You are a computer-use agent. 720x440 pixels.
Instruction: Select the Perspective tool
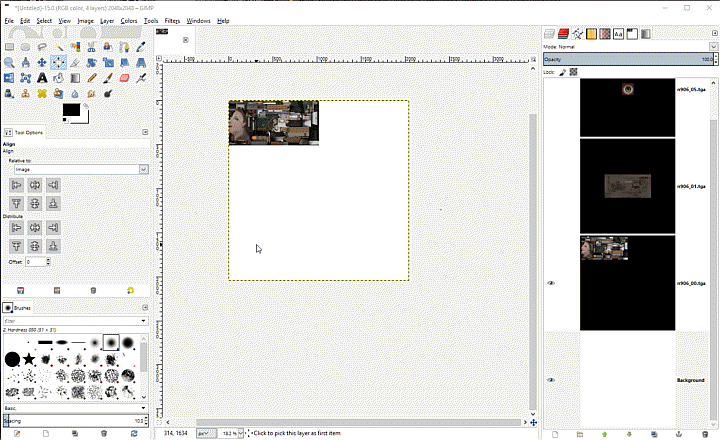click(141, 62)
